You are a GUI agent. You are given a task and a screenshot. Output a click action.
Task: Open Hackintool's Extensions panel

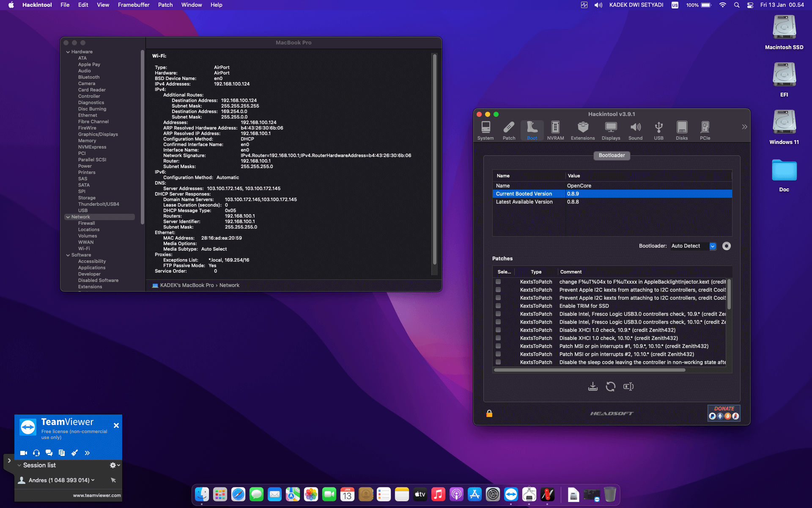point(583,130)
